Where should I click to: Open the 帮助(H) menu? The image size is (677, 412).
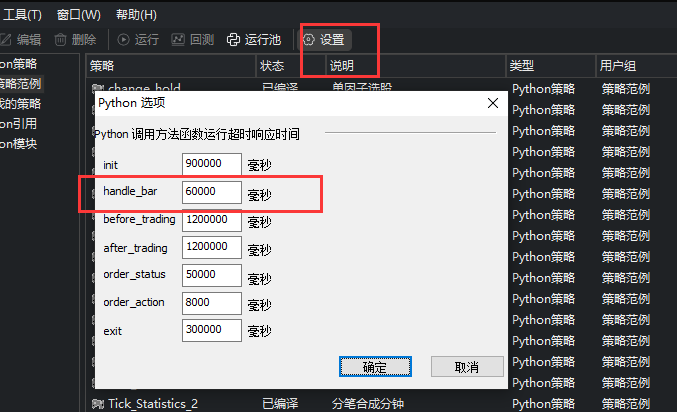pyautogui.click(x=136, y=15)
